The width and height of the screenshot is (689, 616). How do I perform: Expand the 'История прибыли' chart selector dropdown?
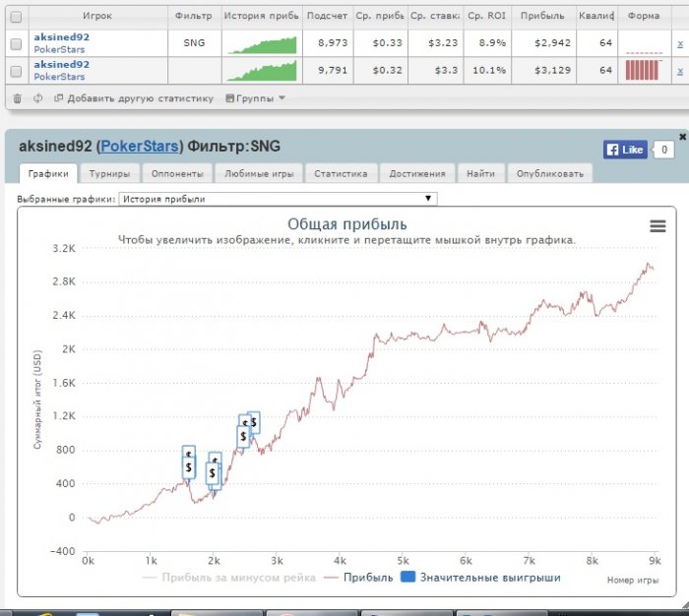coord(278,199)
